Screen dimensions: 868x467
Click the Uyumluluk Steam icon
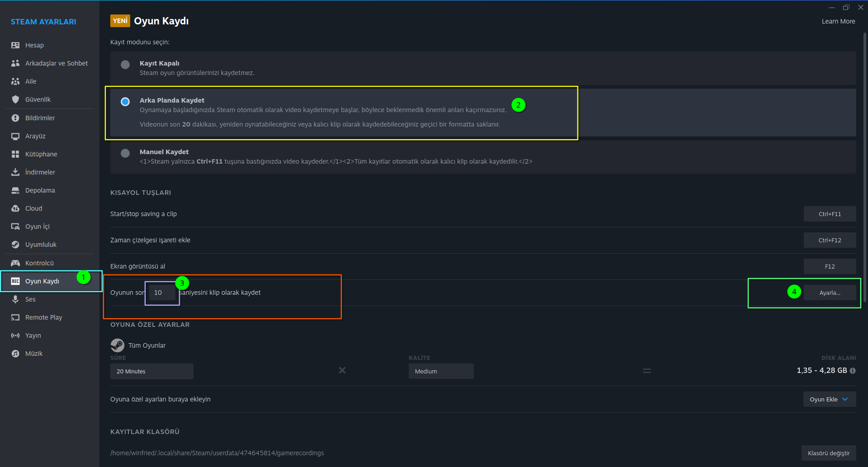(x=15, y=245)
